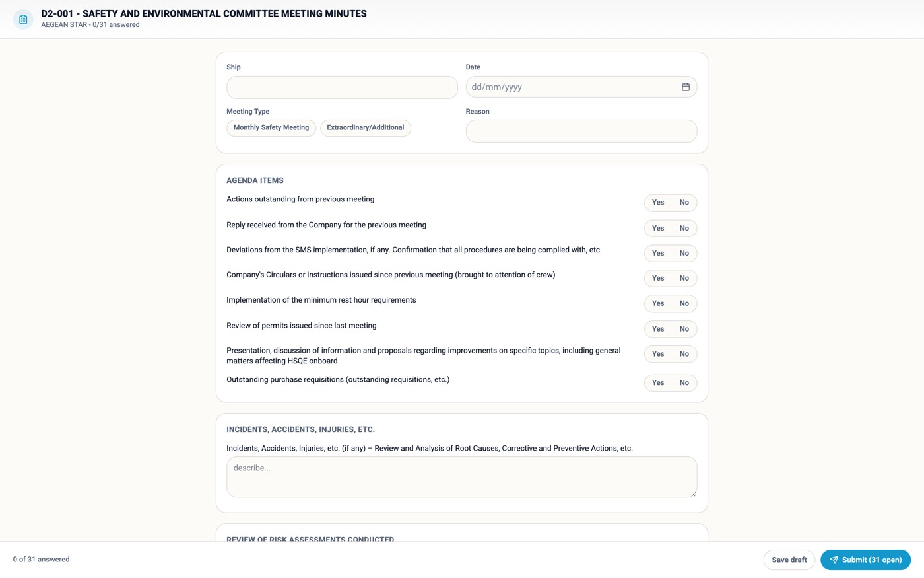Click the '0 of 31 answered' footer text
Viewport: 924px width, 578px height.
pos(41,560)
